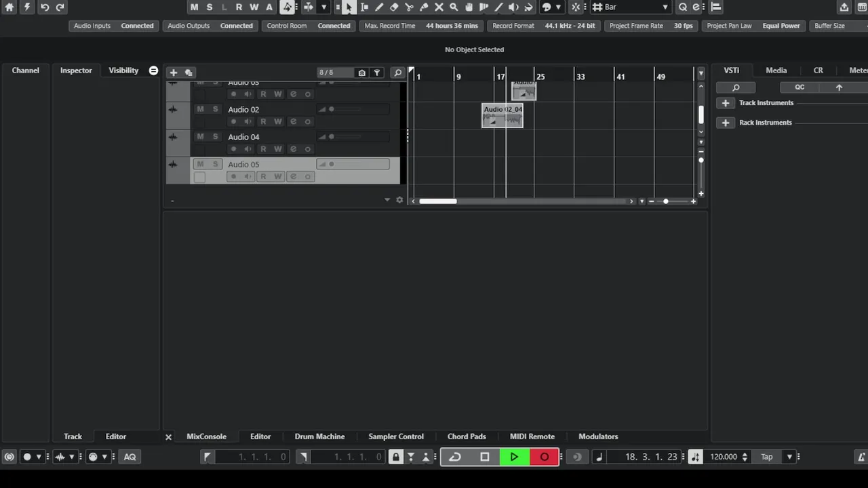Click the Undo arrow icon
This screenshot has height=488, width=868.
pyautogui.click(x=45, y=7)
